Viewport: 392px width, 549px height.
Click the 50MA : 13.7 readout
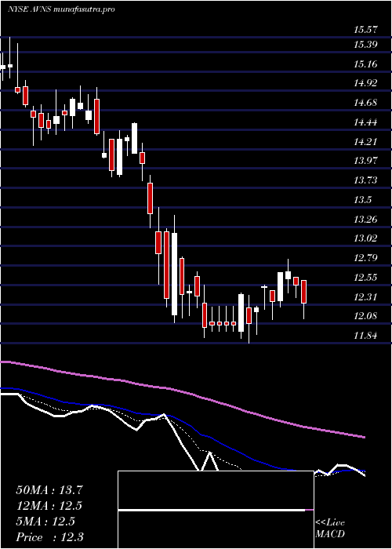click(49, 490)
